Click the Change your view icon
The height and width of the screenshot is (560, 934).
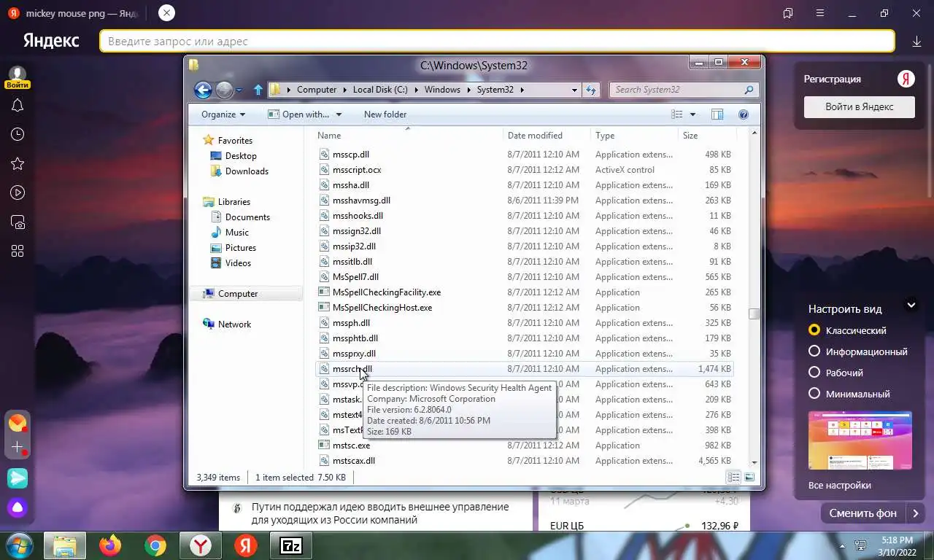(677, 114)
